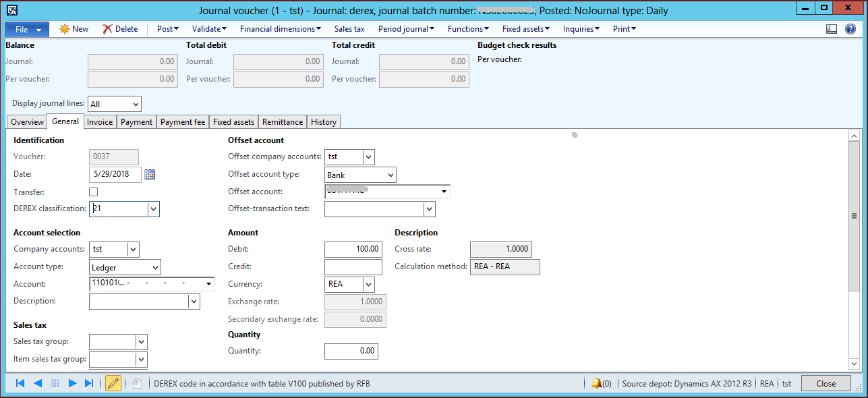The width and height of the screenshot is (868, 398).
Task: Switch to the Invoice tab
Action: click(100, 122)
